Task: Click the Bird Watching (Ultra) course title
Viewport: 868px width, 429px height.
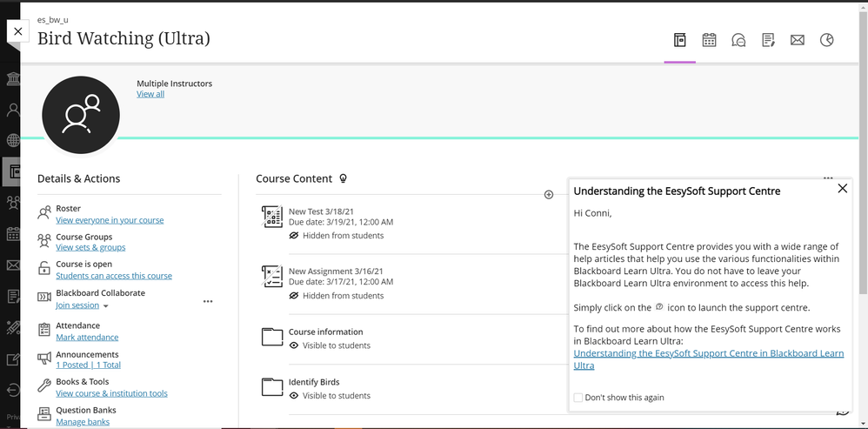Action: click(124, 39)
